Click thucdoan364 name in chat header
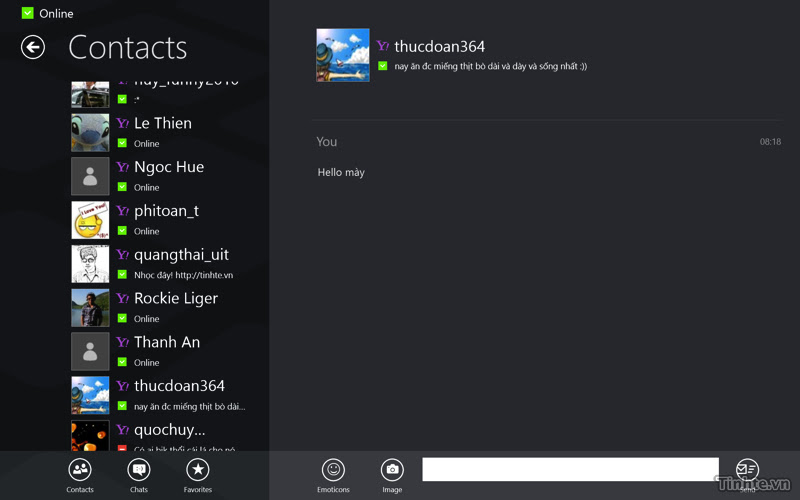Image resolution: width=800 pixels, height=500 pixels. (x=440, y=46)
